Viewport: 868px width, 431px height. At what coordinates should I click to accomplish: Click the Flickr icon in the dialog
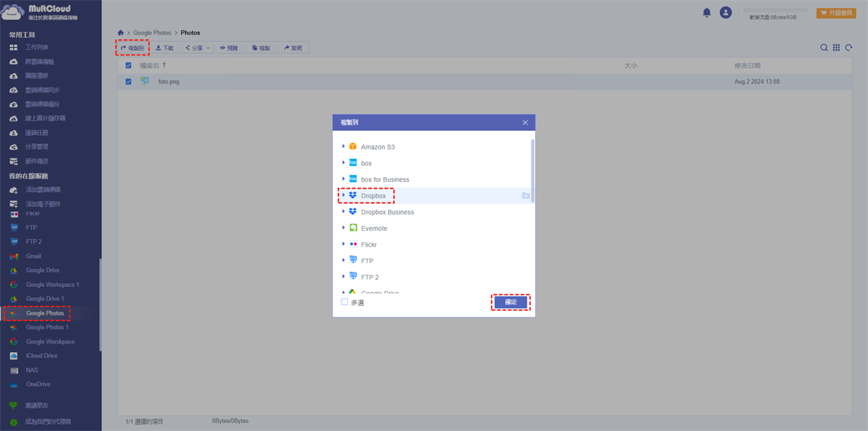[x=353, y=244]
